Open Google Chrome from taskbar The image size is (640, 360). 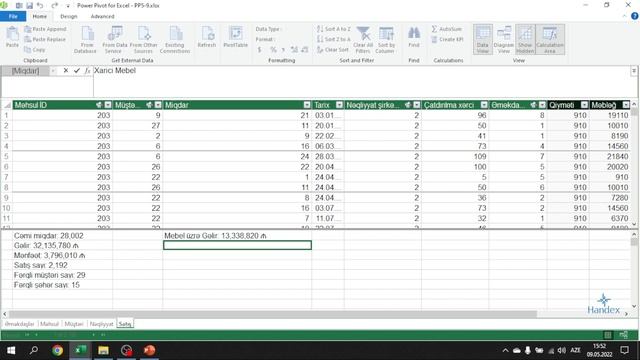tap(57, 350)
